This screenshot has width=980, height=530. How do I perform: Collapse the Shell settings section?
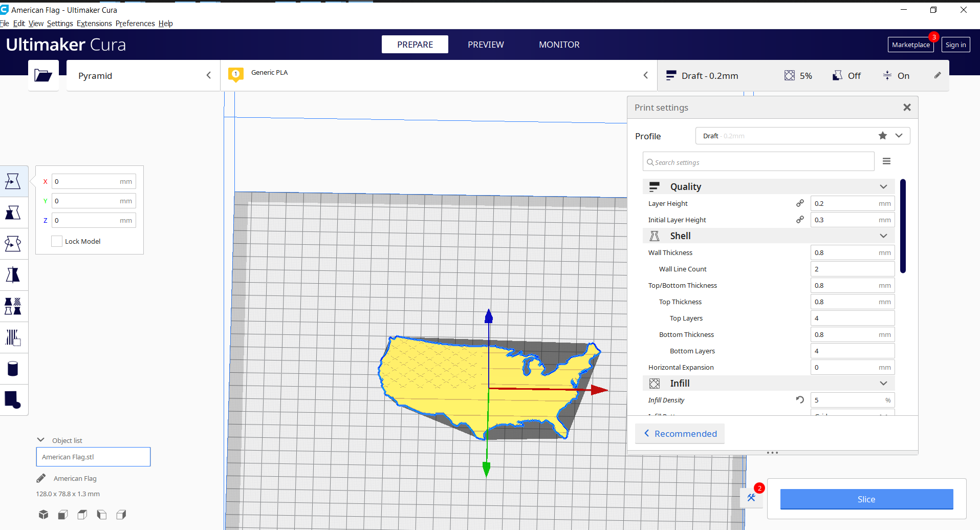(883, 236)
